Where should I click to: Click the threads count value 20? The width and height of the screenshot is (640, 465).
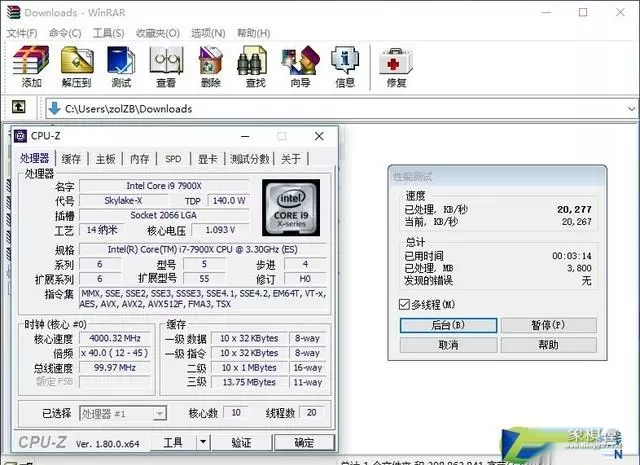(311, 413)
